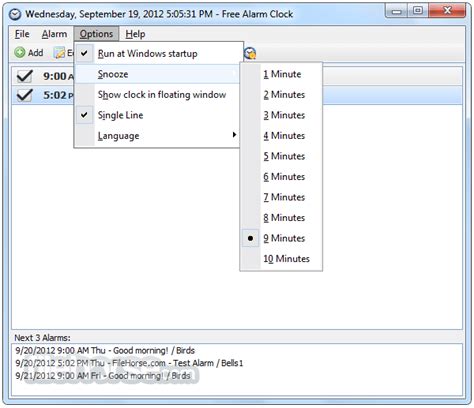Toggle the 9:00 alarm checkbox
Image resolution: width=474 pixels, height=408 pixels.
[x=25, y=76]
